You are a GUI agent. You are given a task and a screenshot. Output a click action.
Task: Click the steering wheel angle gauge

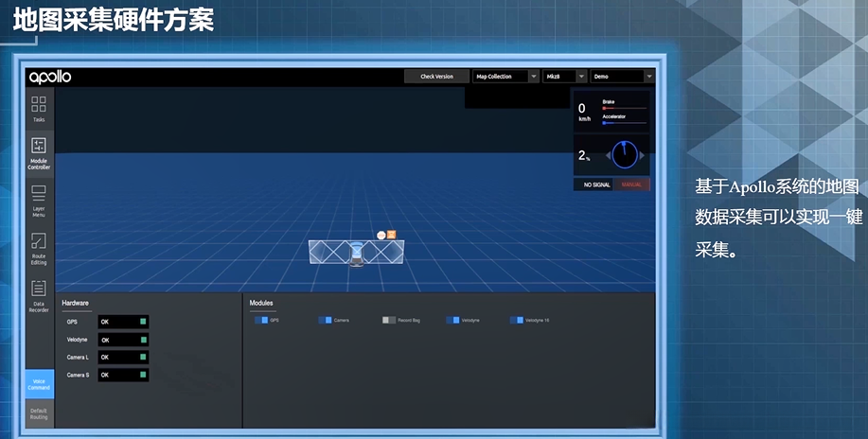[x=624, y=154]
